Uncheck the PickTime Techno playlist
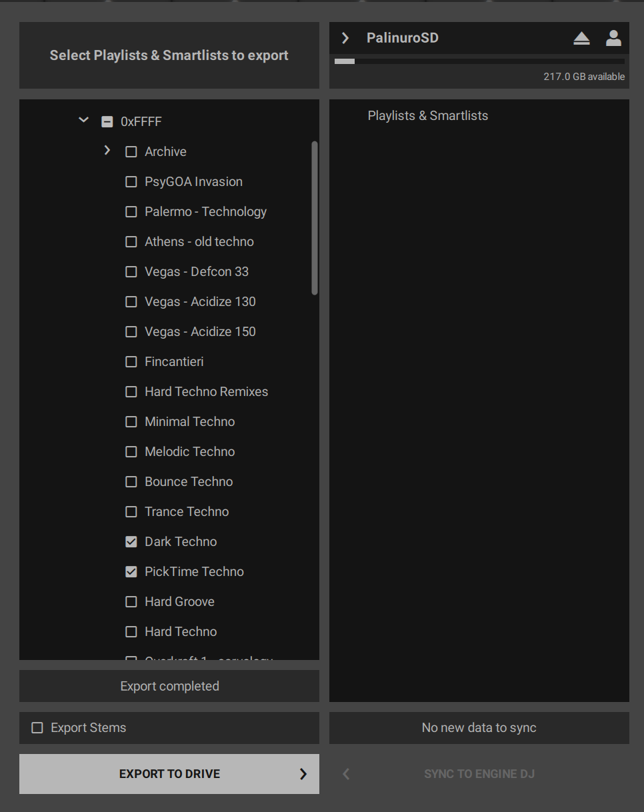Image resolution: width=644 pixels, height=812 pixels. click(131, 571)
